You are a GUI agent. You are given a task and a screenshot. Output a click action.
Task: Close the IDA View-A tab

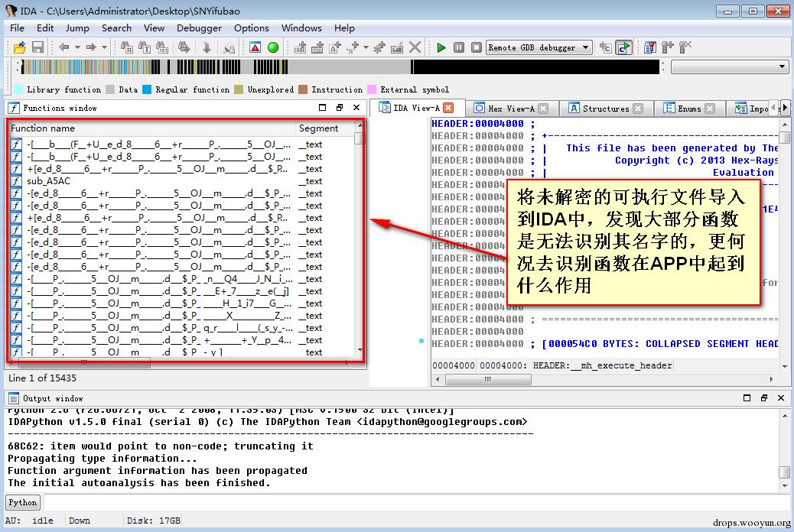coord(449,108)
